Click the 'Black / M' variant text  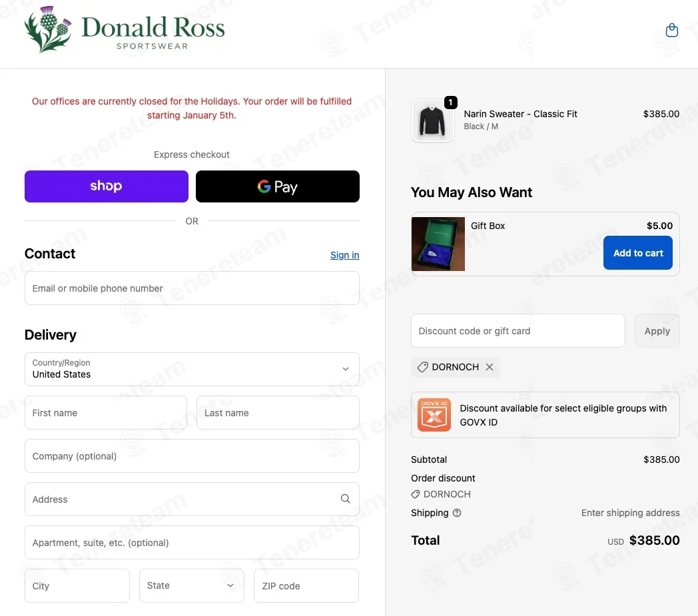click(x=481, y=127)
